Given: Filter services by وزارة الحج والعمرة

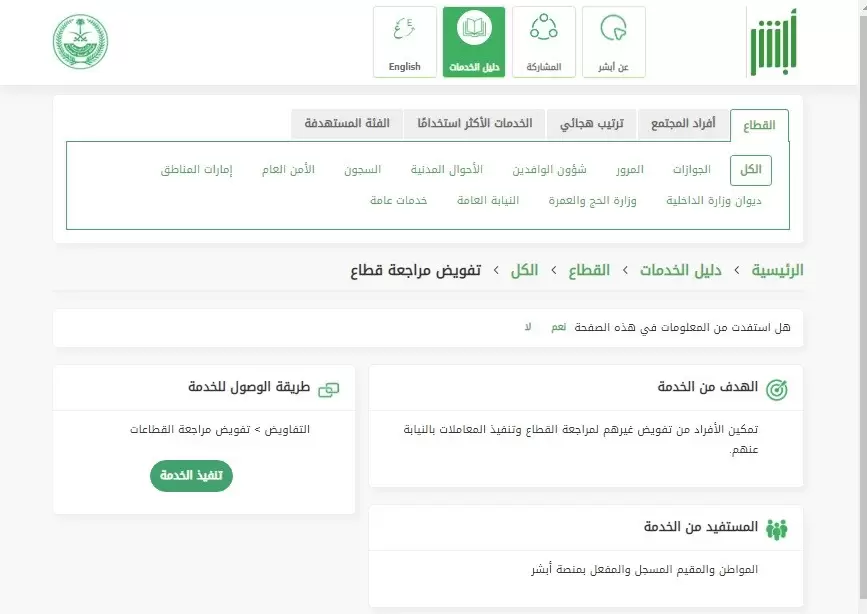Looking at the screenshot, I should coord(592,201).
